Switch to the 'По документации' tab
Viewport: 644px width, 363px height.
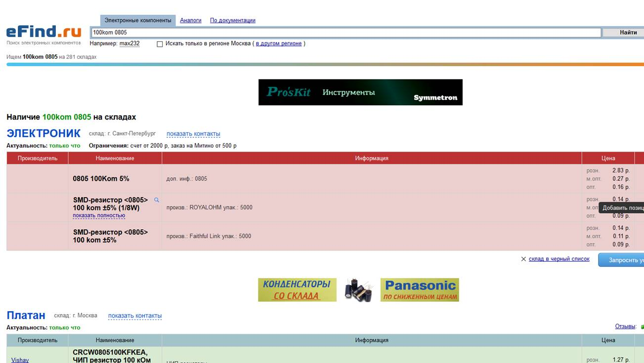232,20
